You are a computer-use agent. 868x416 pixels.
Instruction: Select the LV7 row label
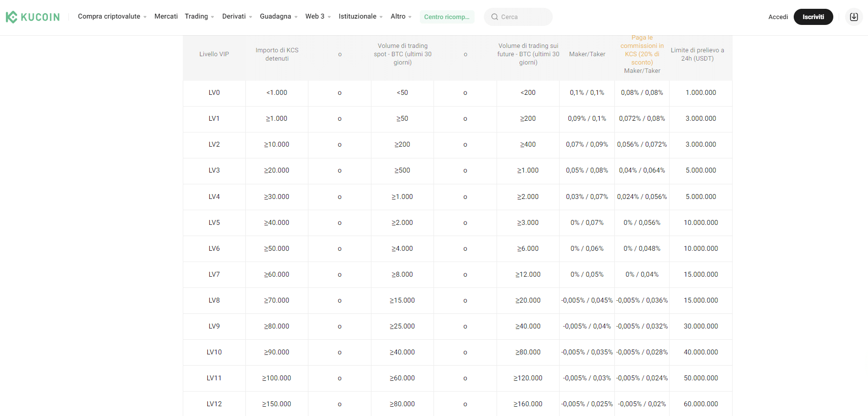pos(214,275)
